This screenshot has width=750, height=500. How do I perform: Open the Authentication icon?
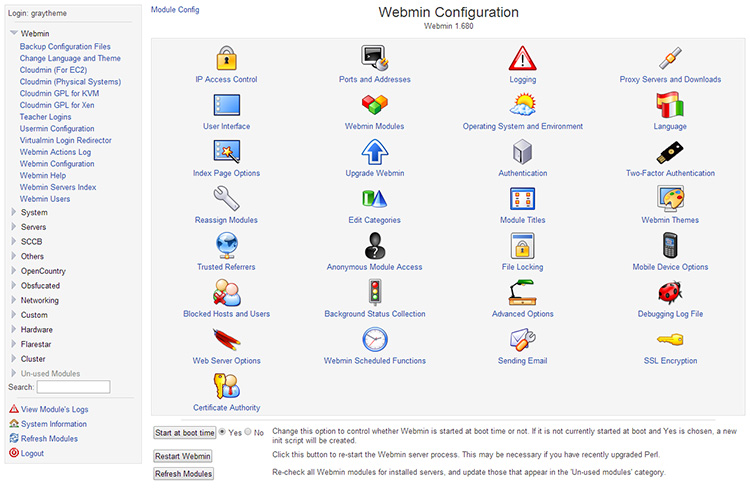522,152
